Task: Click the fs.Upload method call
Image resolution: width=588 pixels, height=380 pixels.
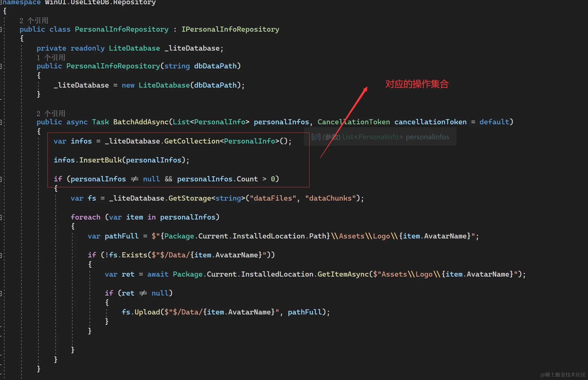Action: [x=147, y=312]
